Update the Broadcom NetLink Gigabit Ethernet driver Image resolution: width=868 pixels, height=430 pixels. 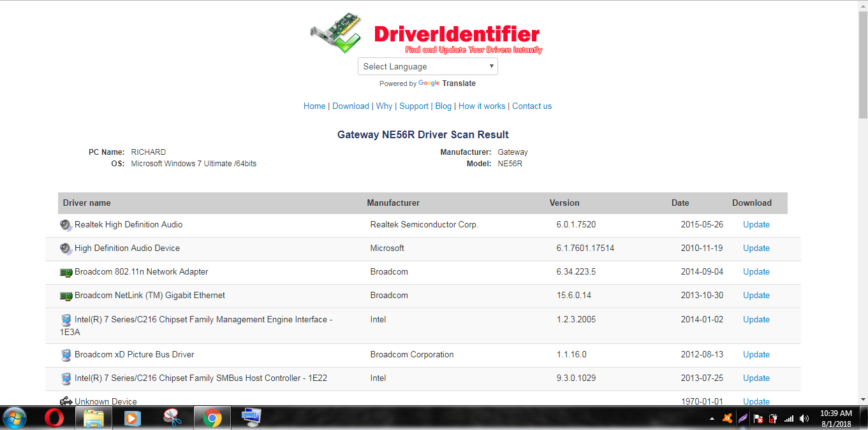(756, 296)
